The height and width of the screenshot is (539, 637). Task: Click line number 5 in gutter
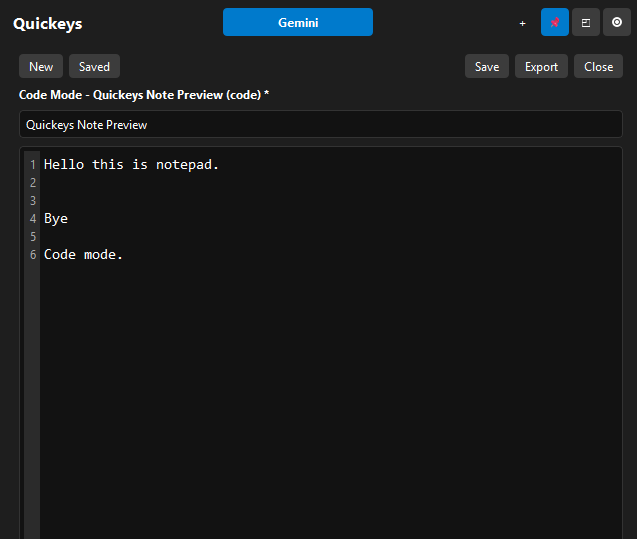pyautogui.click(x=33, y=237)
